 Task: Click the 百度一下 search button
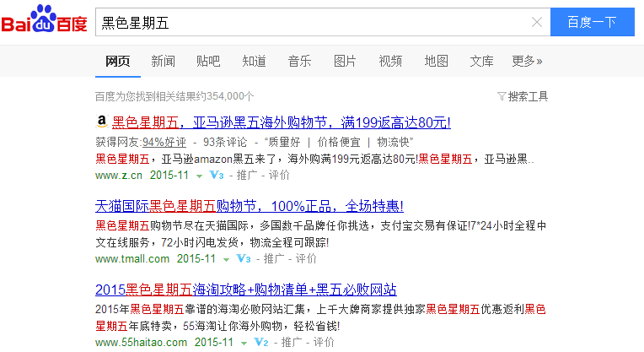593,22
